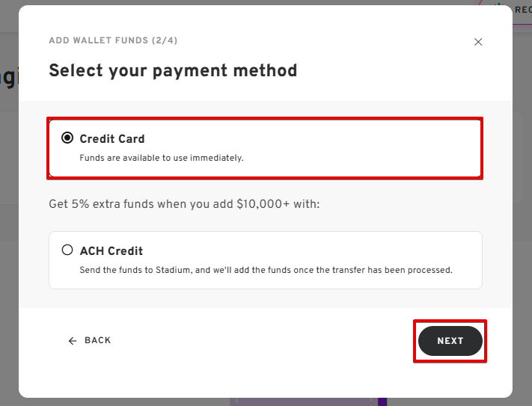
Task: Click the "Credit Card" option title
Action: (112, 138)
